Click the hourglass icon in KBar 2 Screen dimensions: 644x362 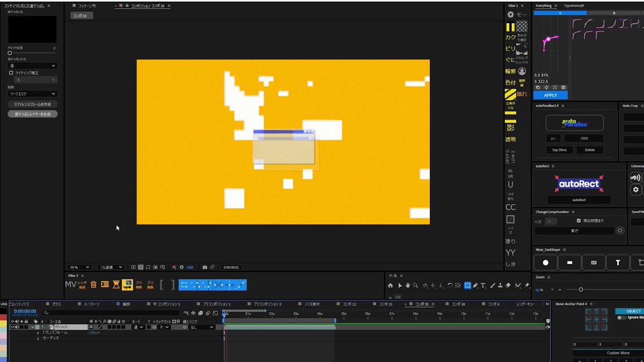(116, 285)
